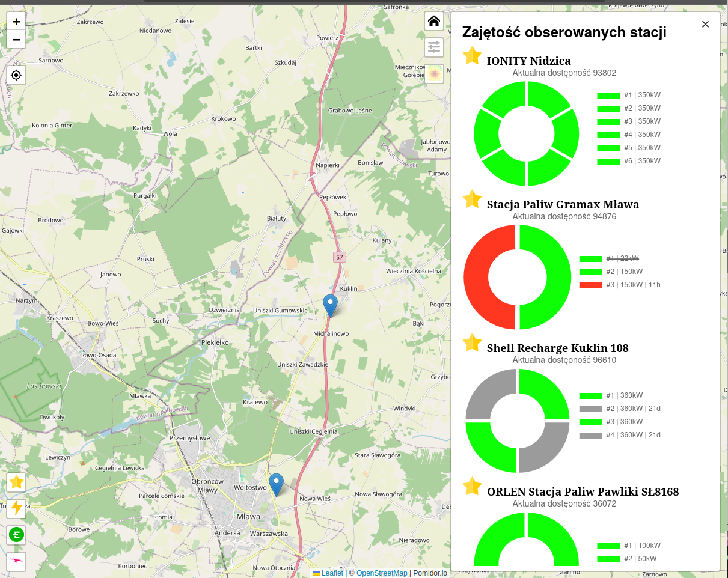Open favorites with the star map button
Viewport: 728px width, 578px height.
[16, 482]
